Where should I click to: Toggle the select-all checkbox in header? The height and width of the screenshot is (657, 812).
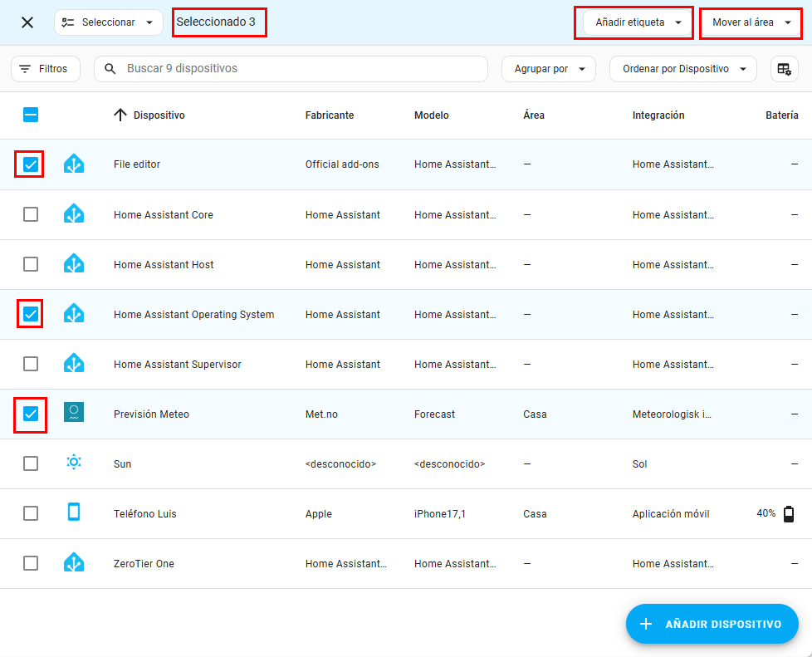[31, 115]
